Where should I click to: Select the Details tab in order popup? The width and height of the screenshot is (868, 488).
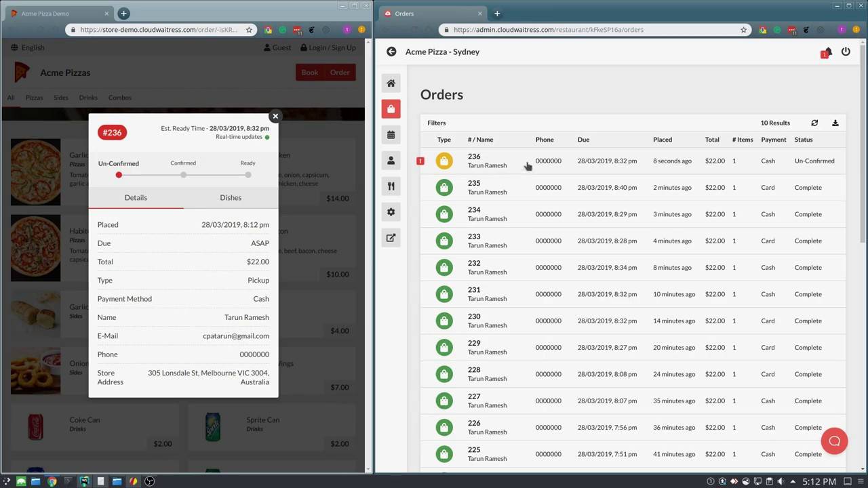click(x=136, y=197)
